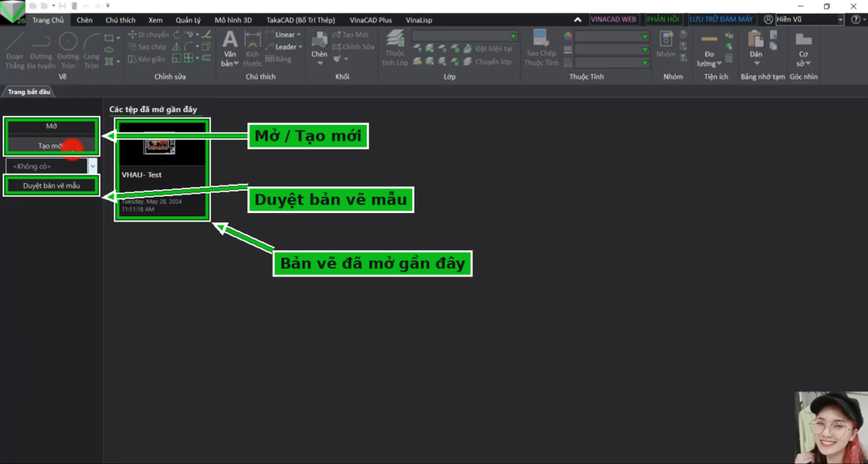Select the rectangle draw tool
Viewport: 868px width, 464px height.
(109, 38)
